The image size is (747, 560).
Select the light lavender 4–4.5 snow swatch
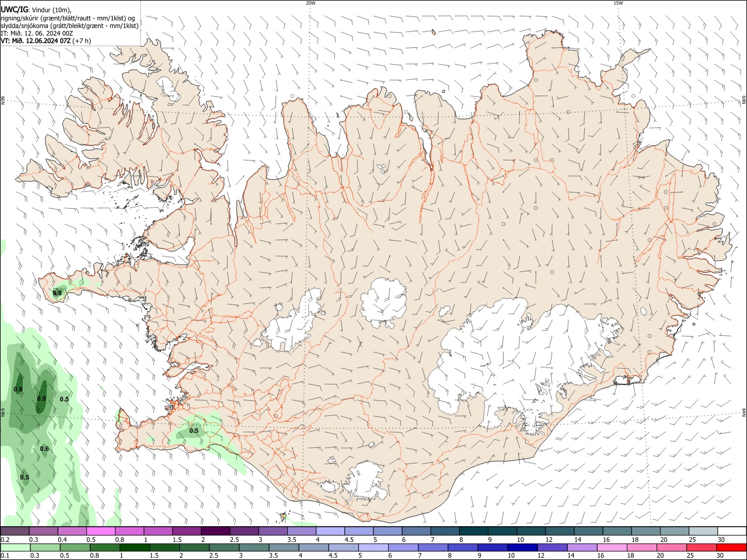(x=331, y=531)
